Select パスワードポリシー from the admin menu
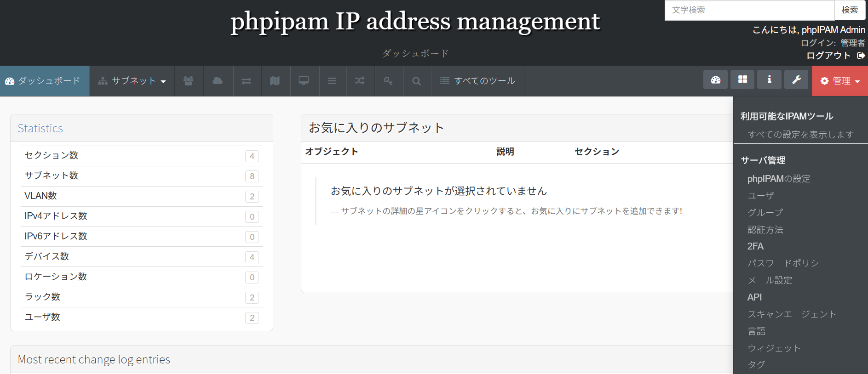This screenshot has width=868, height=374. pos(787,263)
